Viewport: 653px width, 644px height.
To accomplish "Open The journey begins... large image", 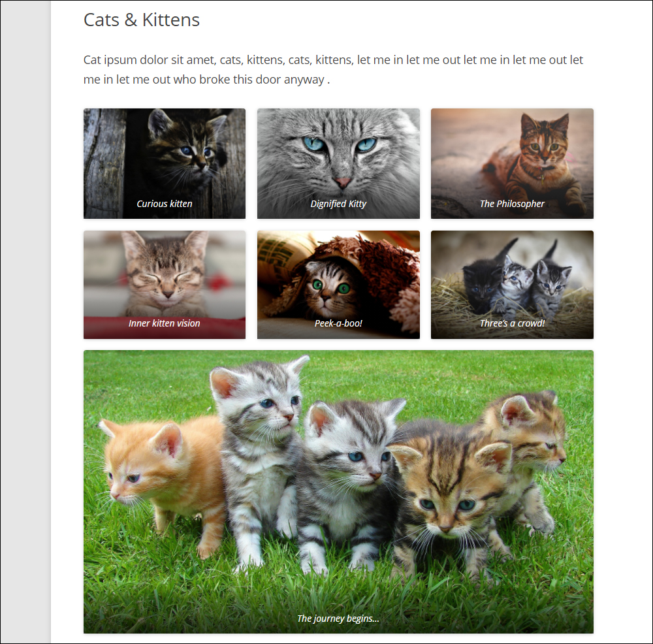I will click(x=338, y=492).
